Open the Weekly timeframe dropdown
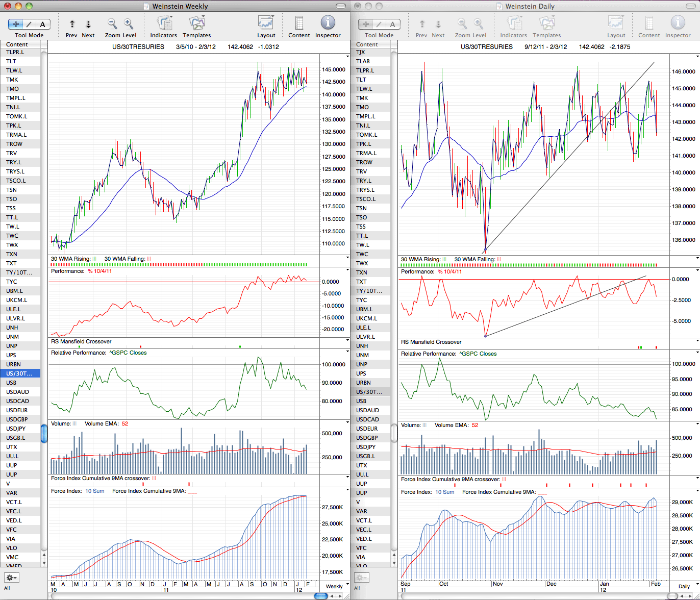This screenshot has width=700, height=600. [334, 586]
